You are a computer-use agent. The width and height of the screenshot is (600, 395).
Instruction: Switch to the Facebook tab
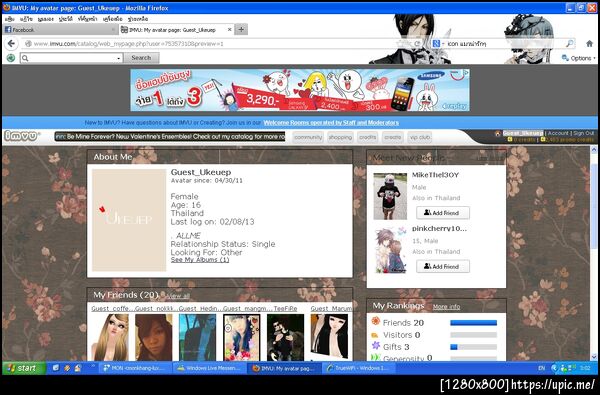pyautogui.click(x=60, y=29)
